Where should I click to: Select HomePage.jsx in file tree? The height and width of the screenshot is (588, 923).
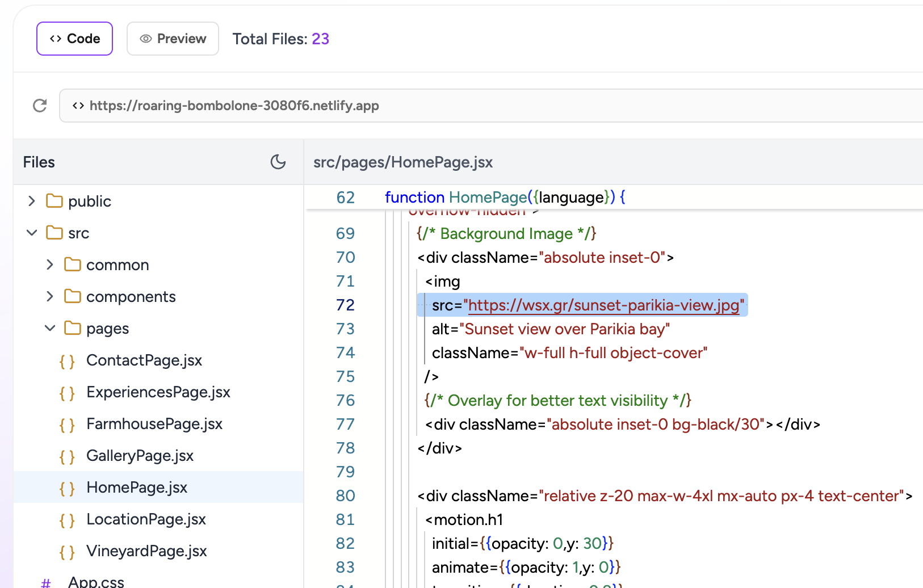click(158, 488)
